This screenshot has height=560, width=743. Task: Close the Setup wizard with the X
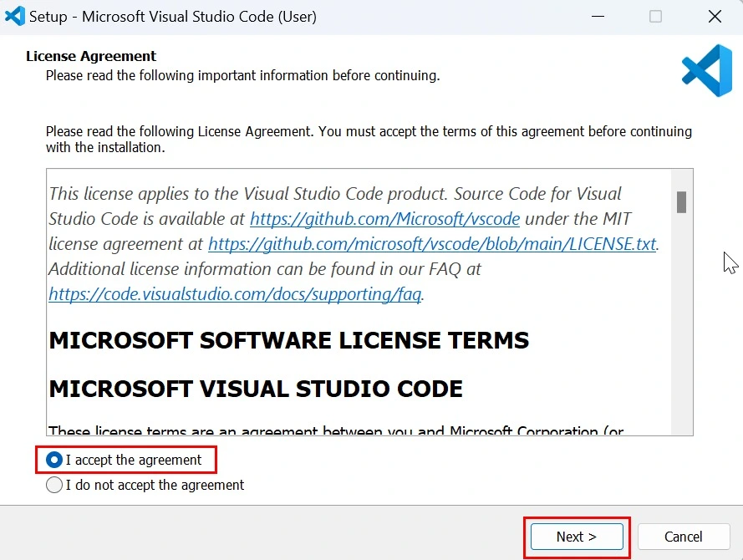click(x=715, y=16)
